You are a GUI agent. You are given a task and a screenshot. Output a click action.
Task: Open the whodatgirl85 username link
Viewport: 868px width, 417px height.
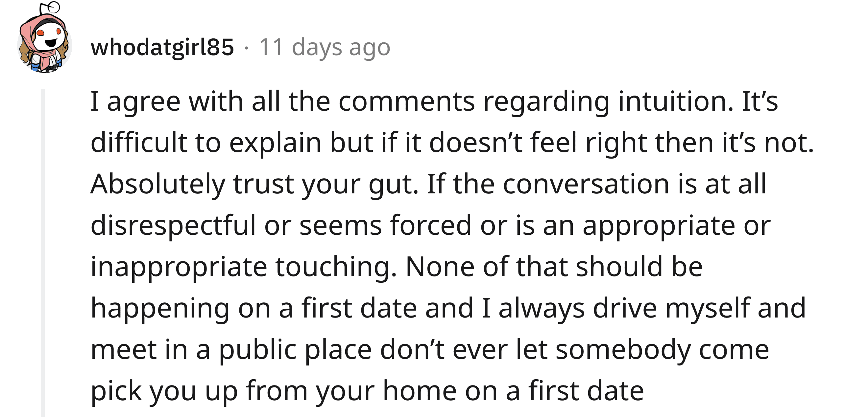click(162, 48)
